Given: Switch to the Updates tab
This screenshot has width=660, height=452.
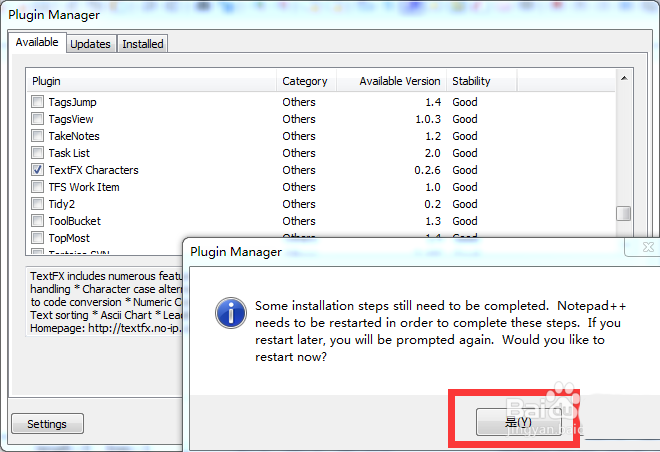Looking at the screenshot, I should tap(90, 44).
